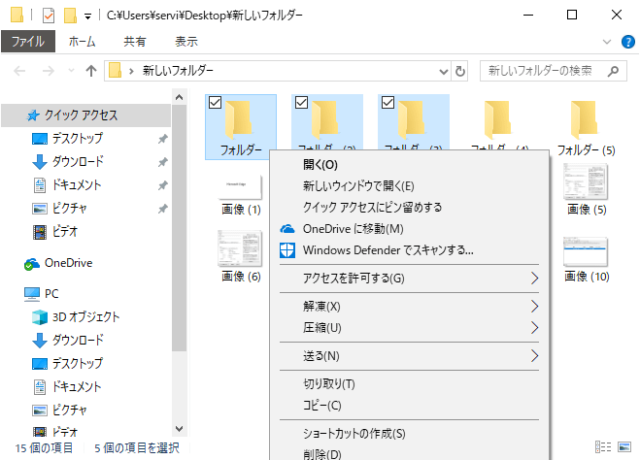The height and width of the screenshot is (460, 640).
Task: Open the address bar history dropdown
Action: [x=443, y=71]
